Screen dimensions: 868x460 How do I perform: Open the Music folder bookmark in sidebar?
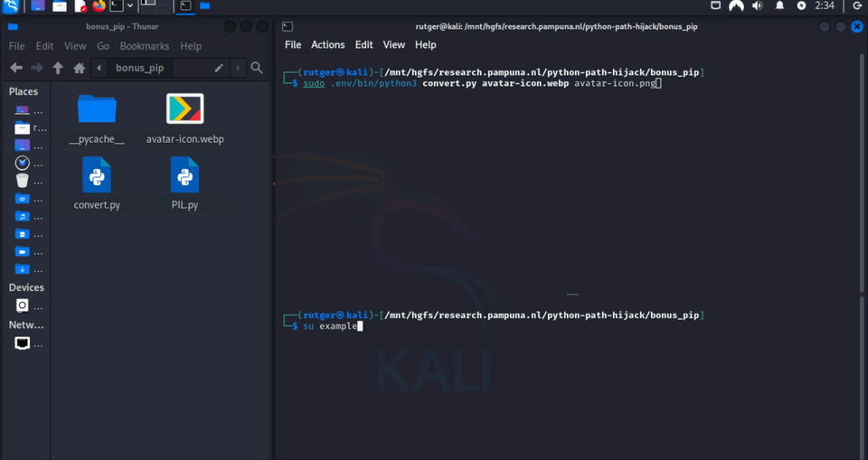(x=29, y=216)
